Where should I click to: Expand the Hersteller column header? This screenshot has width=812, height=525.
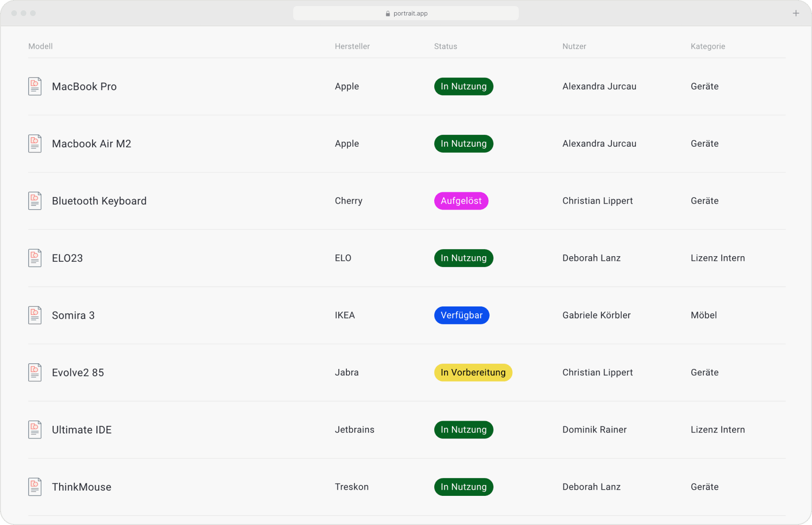(352, 46)
